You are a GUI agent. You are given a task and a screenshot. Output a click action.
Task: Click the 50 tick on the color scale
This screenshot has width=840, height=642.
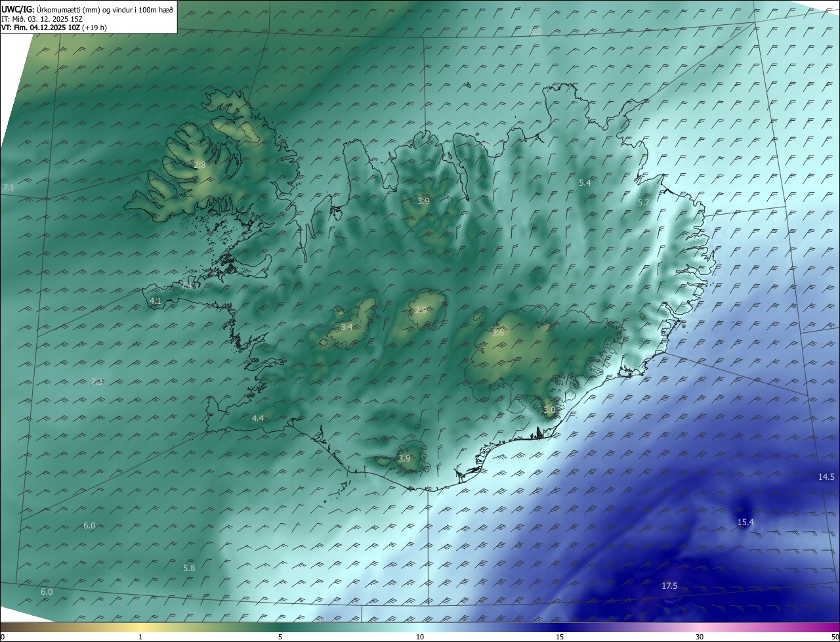835,637
